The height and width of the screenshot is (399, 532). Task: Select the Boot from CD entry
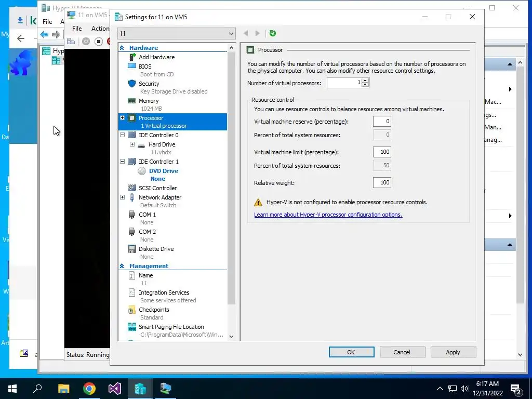[157, 74]
